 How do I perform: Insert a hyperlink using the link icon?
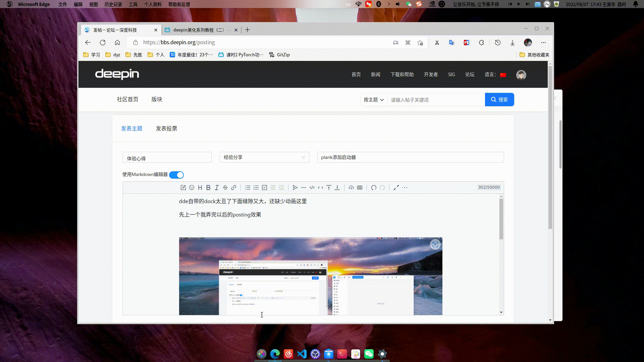[x=233, y=187]
